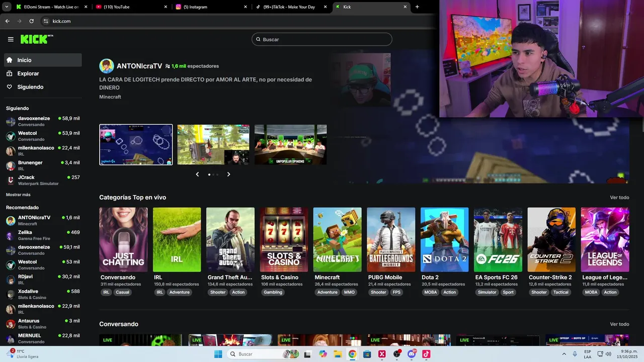Open Grand Theft Auto V category card
This screenshot has width=644, height=362.
[230, 239]
